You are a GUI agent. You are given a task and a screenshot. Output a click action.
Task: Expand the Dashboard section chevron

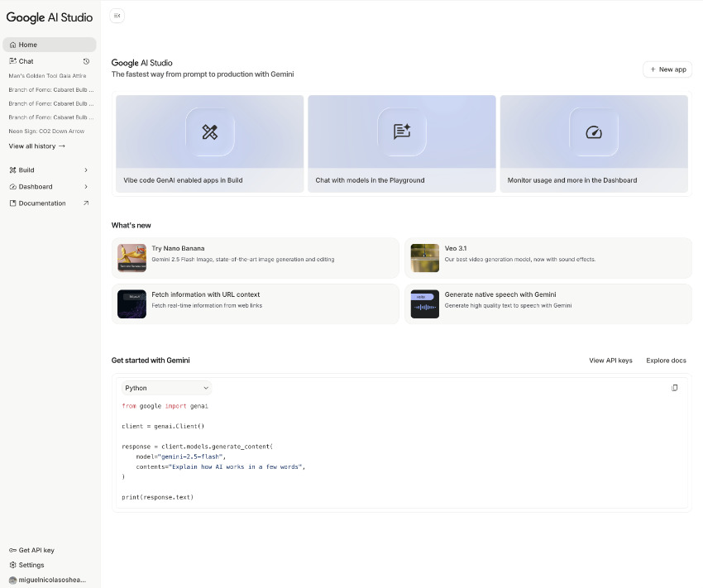[x=86, y=187]
